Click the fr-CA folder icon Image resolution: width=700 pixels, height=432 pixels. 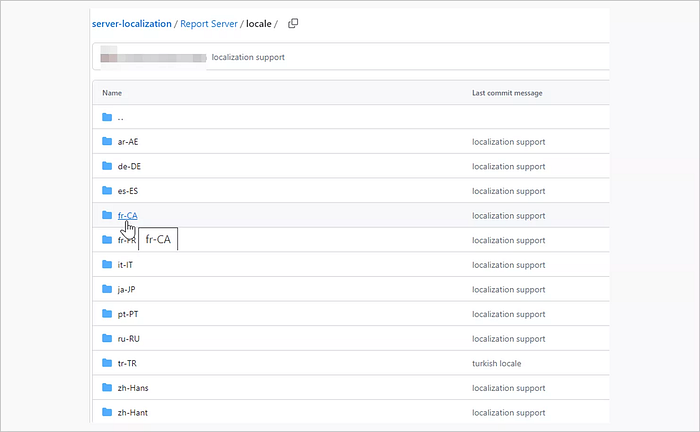click(x=107, y=215)
